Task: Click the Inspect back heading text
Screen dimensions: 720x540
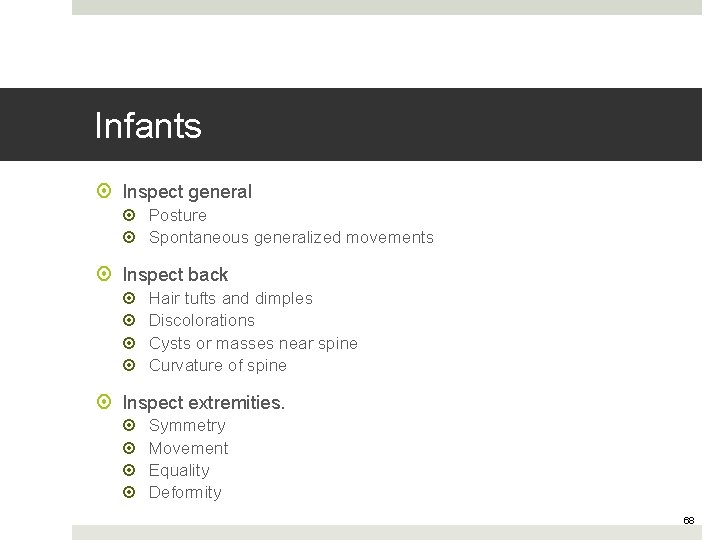Action: coord(175,275)
